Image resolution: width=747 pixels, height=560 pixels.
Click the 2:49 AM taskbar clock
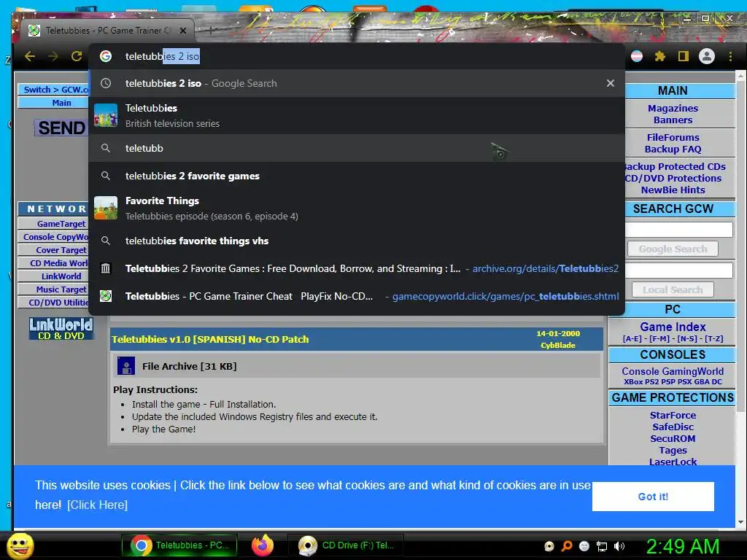(x=682, y=546)
